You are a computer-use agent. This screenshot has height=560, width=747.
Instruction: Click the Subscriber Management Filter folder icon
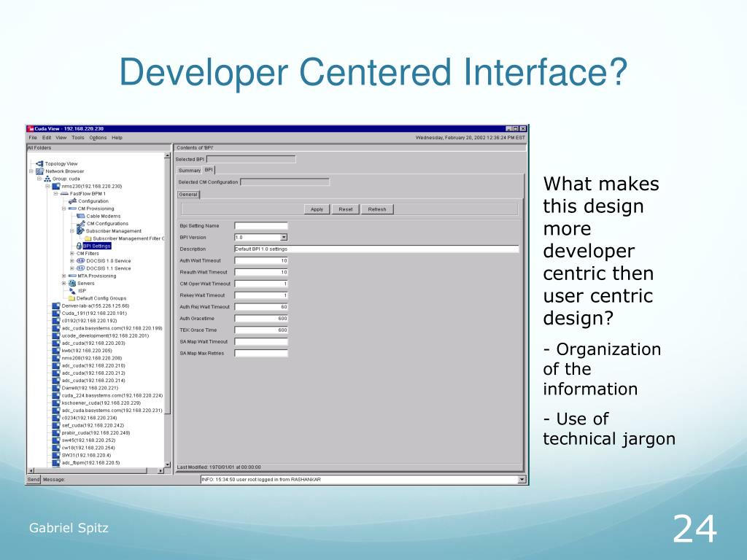(x=88, y=238)
